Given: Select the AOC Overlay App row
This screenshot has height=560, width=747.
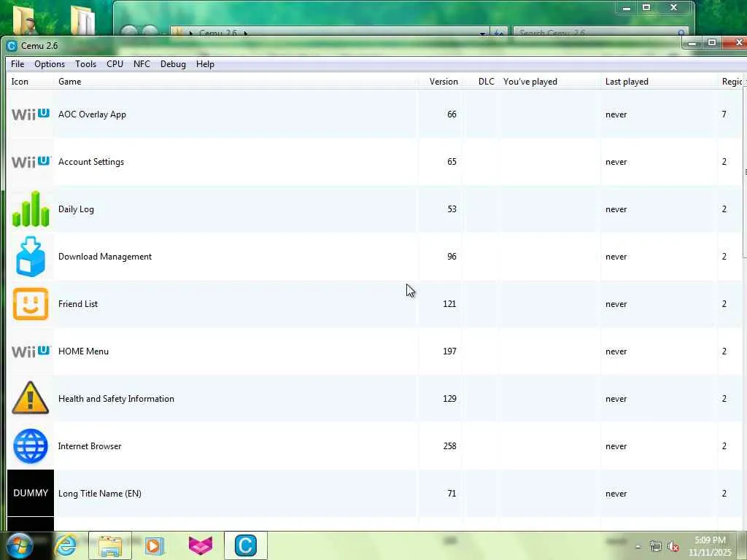Looking at the screenshot, I should pyautogui.click(x=374, y=114).
